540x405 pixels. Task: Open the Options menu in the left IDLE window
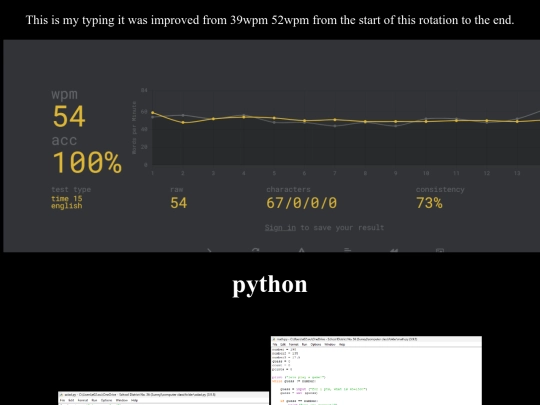(x=106, y=400)
